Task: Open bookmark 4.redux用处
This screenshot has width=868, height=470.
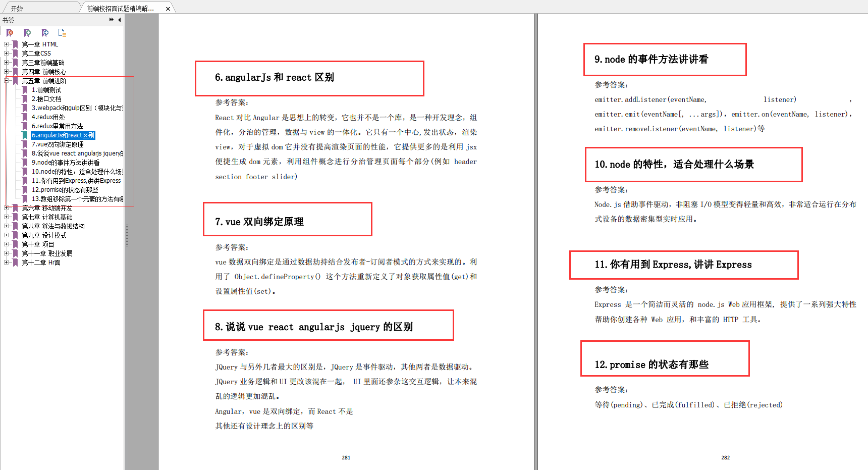Action: 48,117
